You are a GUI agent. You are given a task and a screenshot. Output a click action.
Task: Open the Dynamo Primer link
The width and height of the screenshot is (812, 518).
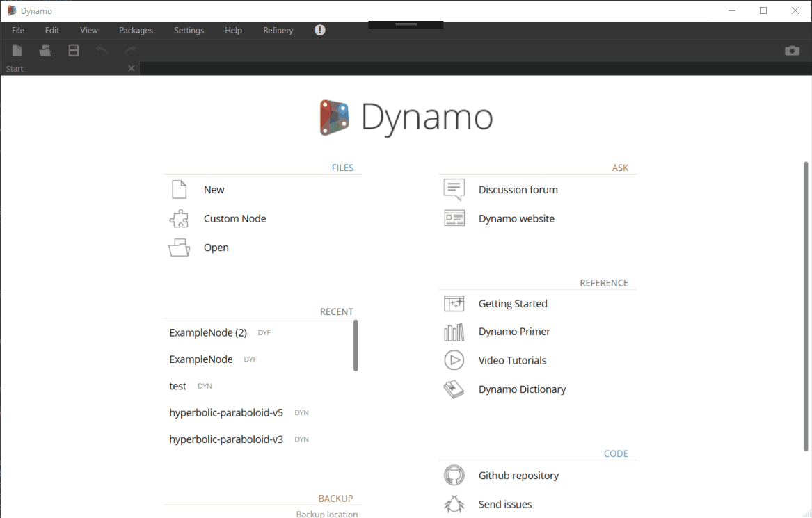point(514,331)
